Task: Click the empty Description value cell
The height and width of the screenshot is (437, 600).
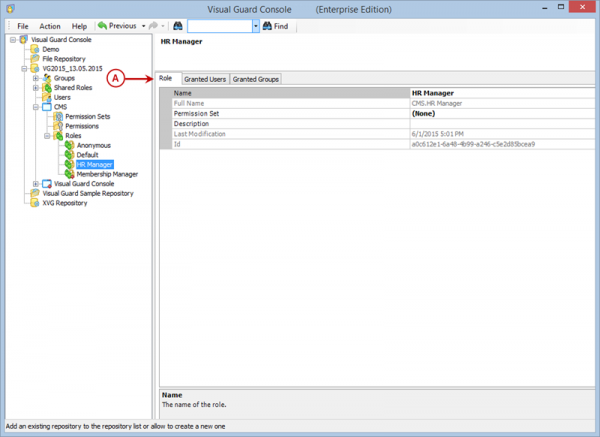Action: pos(502,124)
